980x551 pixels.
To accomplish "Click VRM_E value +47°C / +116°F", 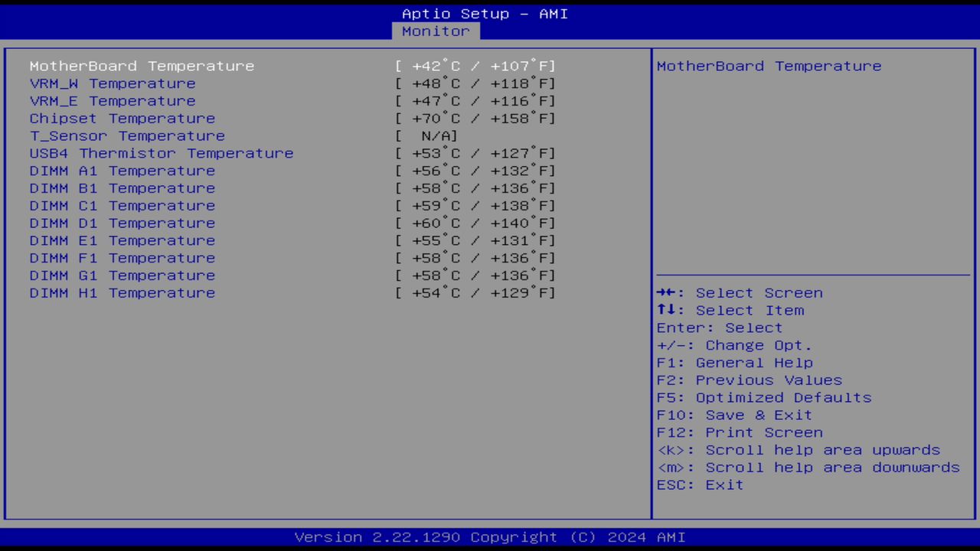I will (475, 101).
